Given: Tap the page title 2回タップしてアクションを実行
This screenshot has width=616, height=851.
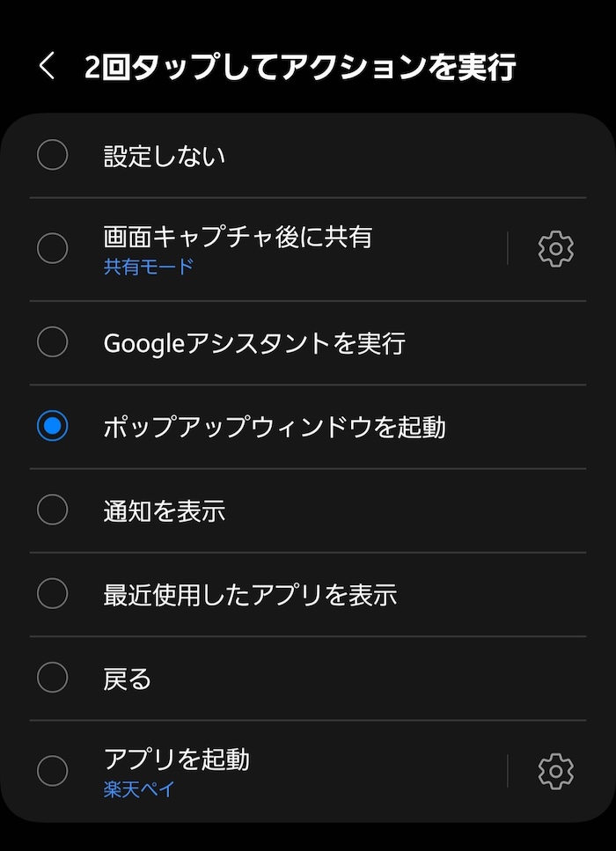Looking at the screenshot, I should (x=300, y=67).
